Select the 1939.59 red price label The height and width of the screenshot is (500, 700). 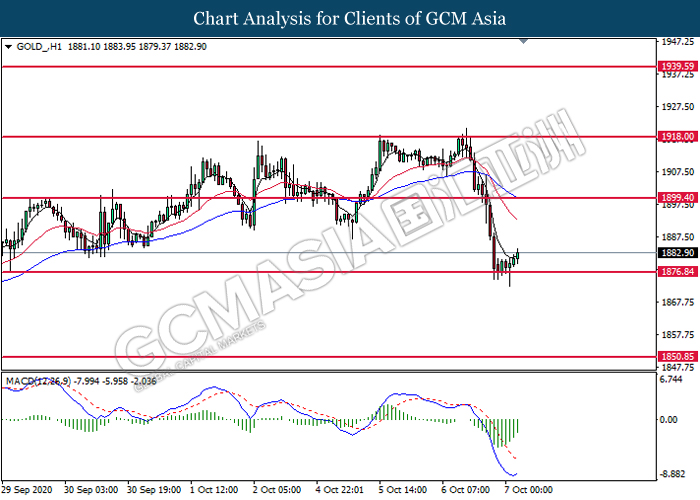point(678,67)
